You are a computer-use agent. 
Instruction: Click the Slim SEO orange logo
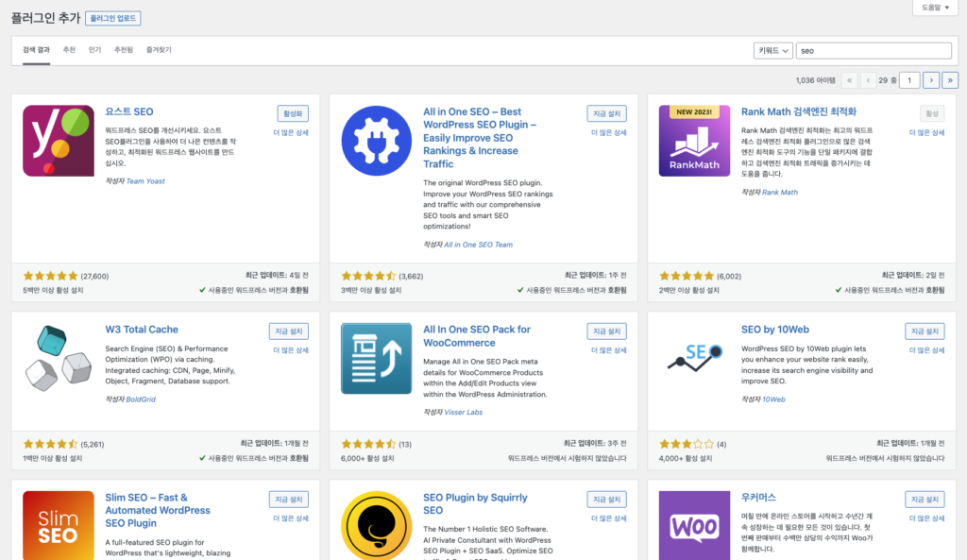click(59, 525)
